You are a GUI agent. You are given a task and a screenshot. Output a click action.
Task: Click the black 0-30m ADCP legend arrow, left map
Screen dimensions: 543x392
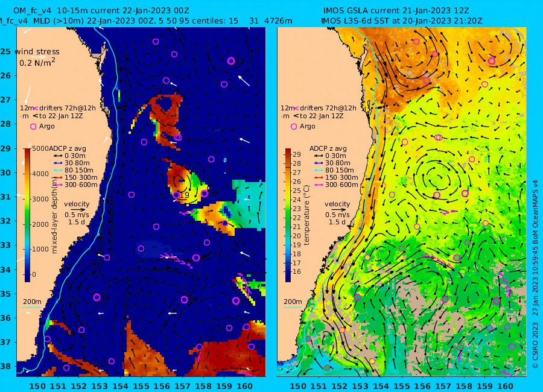pos(57,156)
